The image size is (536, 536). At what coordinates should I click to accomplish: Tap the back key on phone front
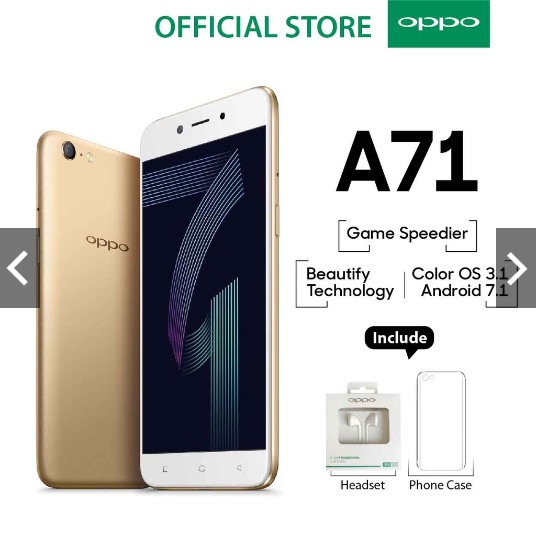coord(240,467)
